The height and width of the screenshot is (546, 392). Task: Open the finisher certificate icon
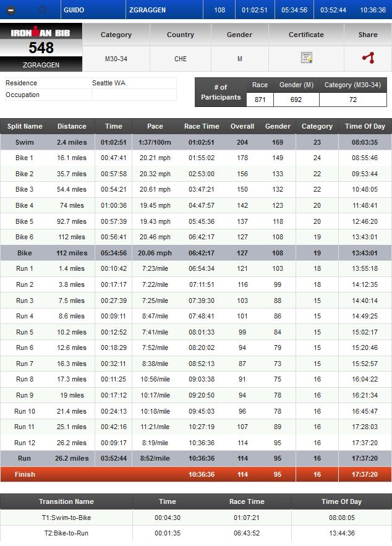pos(306,58)
